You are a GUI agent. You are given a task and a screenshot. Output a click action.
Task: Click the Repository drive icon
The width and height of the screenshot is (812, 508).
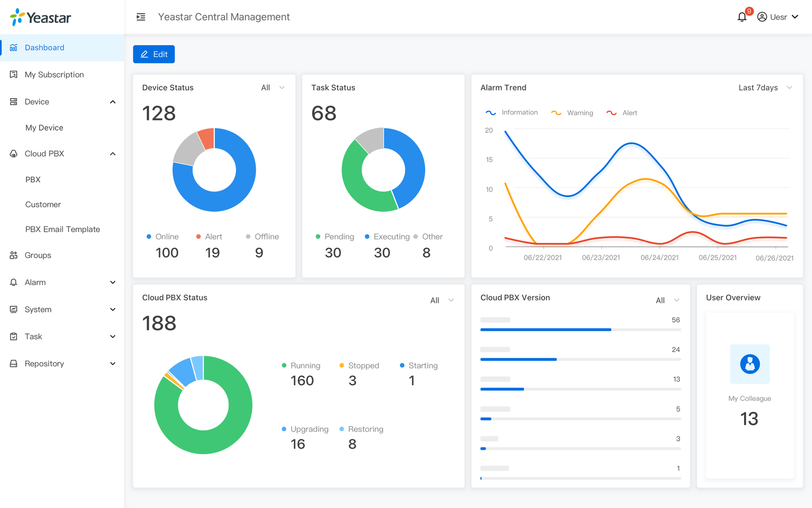click(14, 364)
